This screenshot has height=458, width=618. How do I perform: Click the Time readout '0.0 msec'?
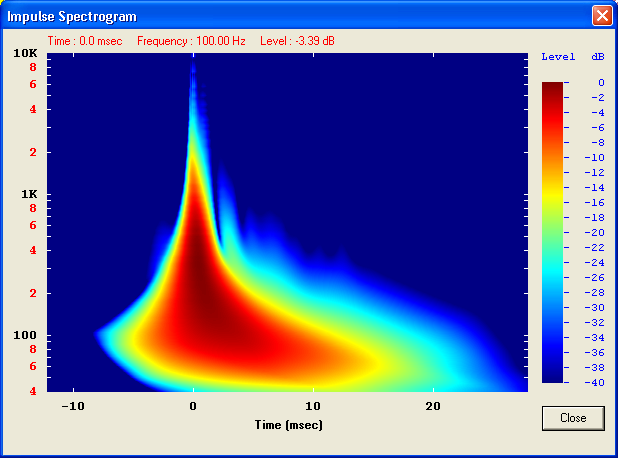101,41
